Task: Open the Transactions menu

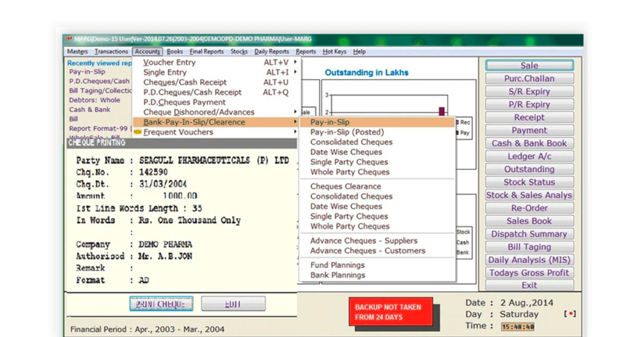Action: (111, 52)
